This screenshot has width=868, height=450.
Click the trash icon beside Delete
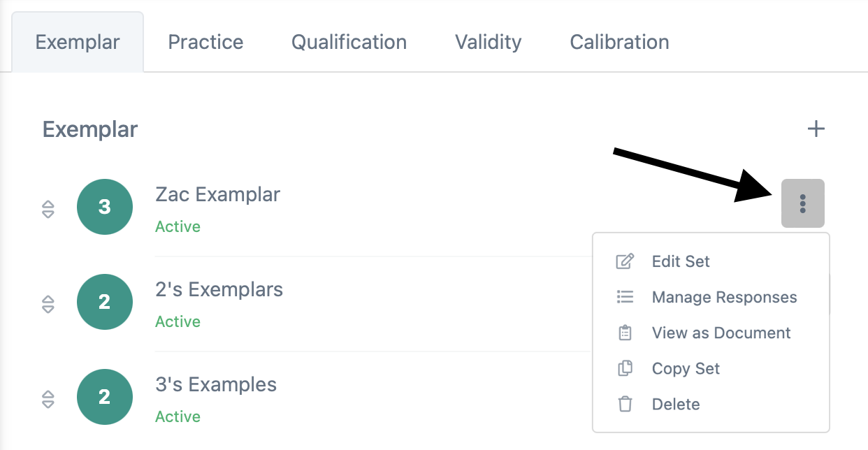click(625, 404)
